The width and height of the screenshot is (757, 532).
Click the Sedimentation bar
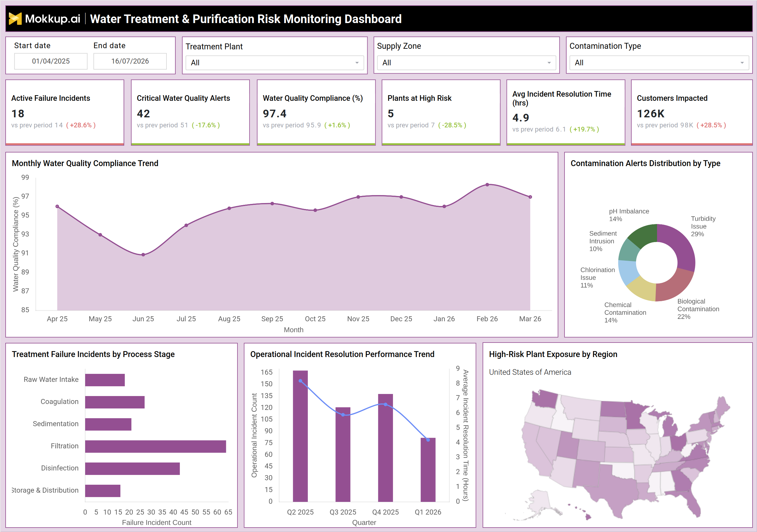click(108, 424)
